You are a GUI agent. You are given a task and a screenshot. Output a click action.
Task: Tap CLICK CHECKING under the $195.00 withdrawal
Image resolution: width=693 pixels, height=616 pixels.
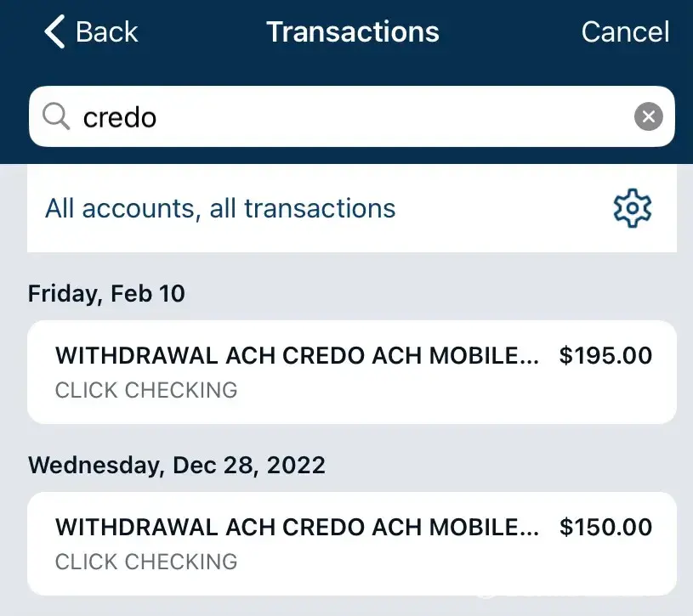[146, 390]
